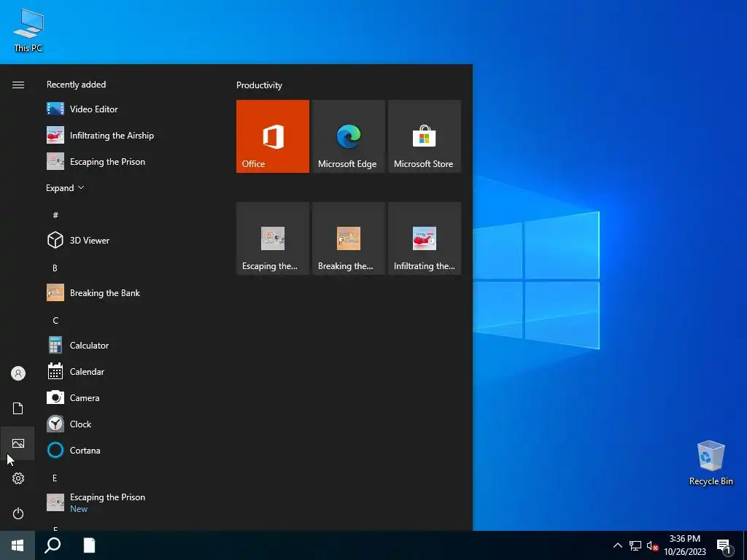Open Pictures from Start sidebar
The width and height of the screenshot is (747, 560).
tap(18, 443)
